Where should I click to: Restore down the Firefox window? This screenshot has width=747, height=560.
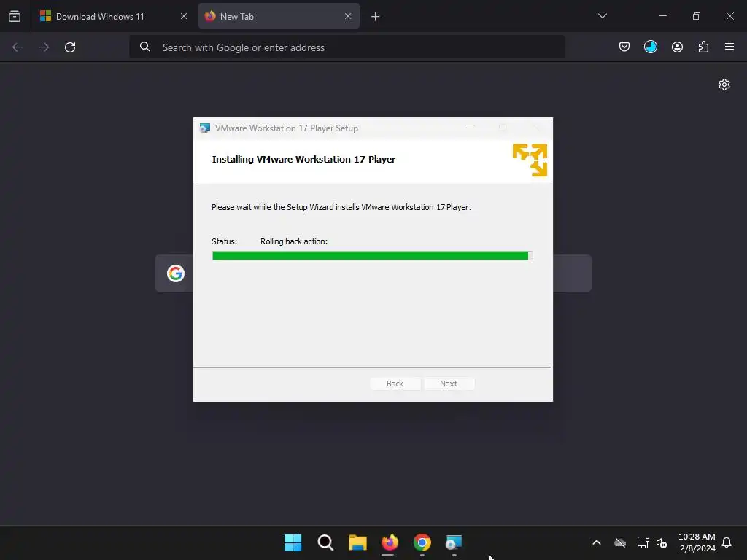697,16
